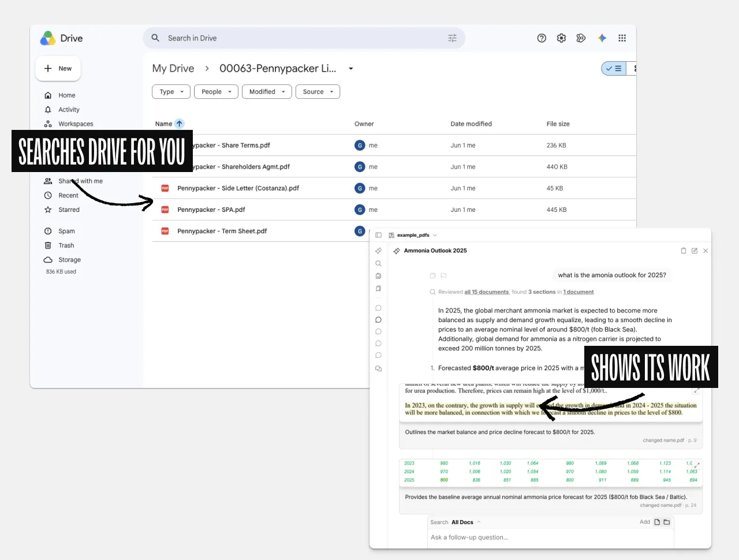The height and width of the screenshot is (560, 739).
Task: Toggle the chat panel sidebar layout icon
Action: [378, 235]
